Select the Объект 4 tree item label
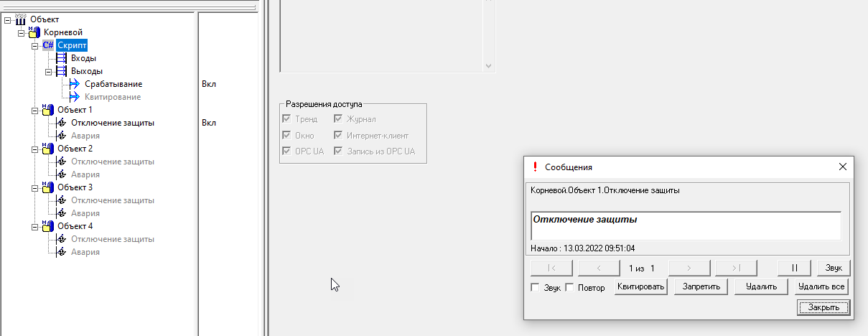868x336 pixels. [x=75, y=226]
